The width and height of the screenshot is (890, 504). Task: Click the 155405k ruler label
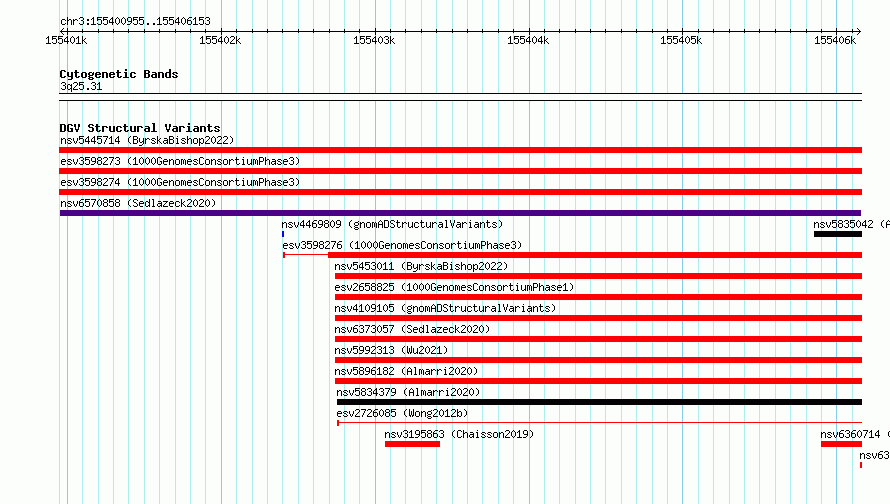tap(681, 40)
